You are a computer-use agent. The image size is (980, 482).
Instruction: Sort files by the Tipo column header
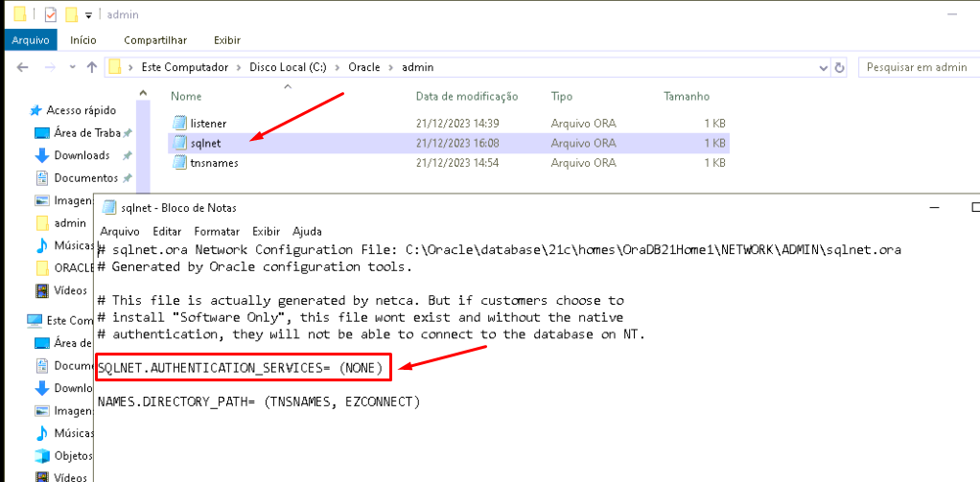point(562,96)
